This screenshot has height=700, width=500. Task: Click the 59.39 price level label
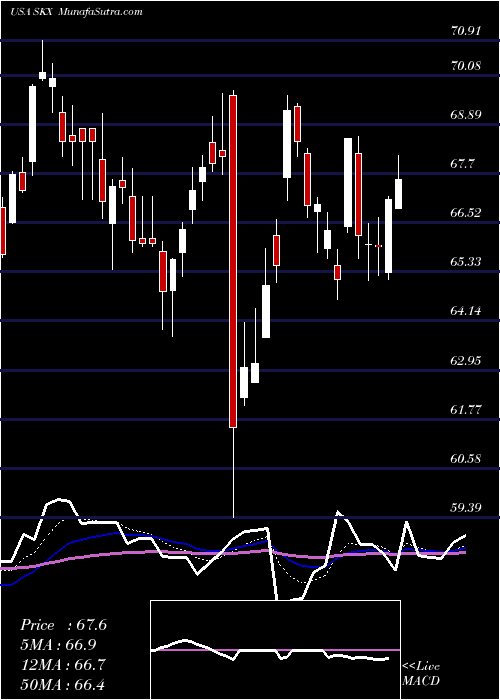pos(466,508)
